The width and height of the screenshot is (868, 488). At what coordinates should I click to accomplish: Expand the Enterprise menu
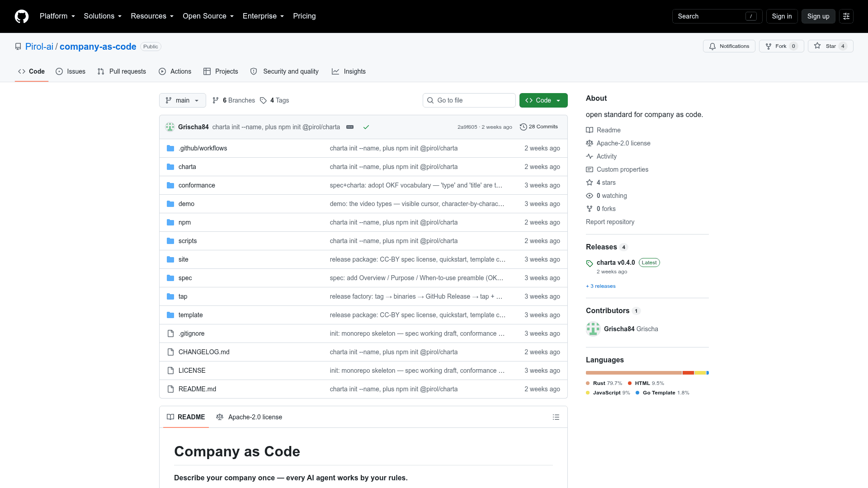(263, 16)
